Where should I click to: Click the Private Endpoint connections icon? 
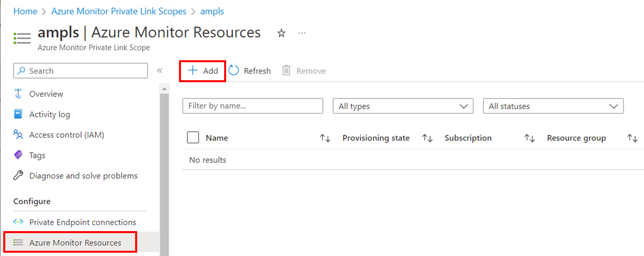[x=18, y=222]
